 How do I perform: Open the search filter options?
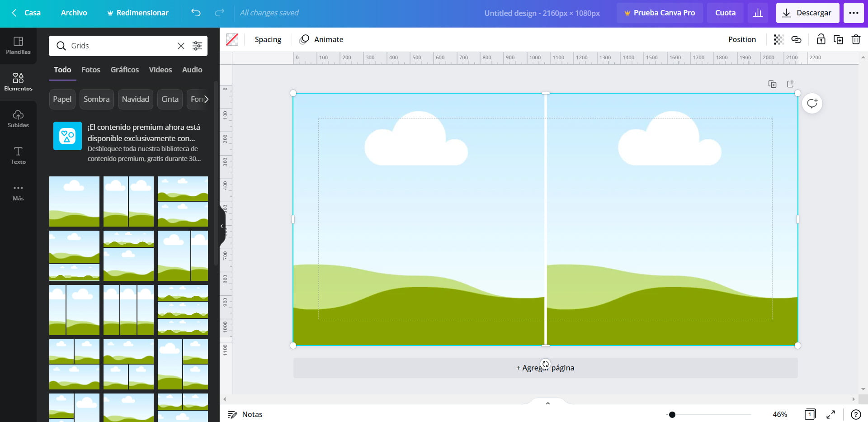pyautogui.click(x=197, y=46)
